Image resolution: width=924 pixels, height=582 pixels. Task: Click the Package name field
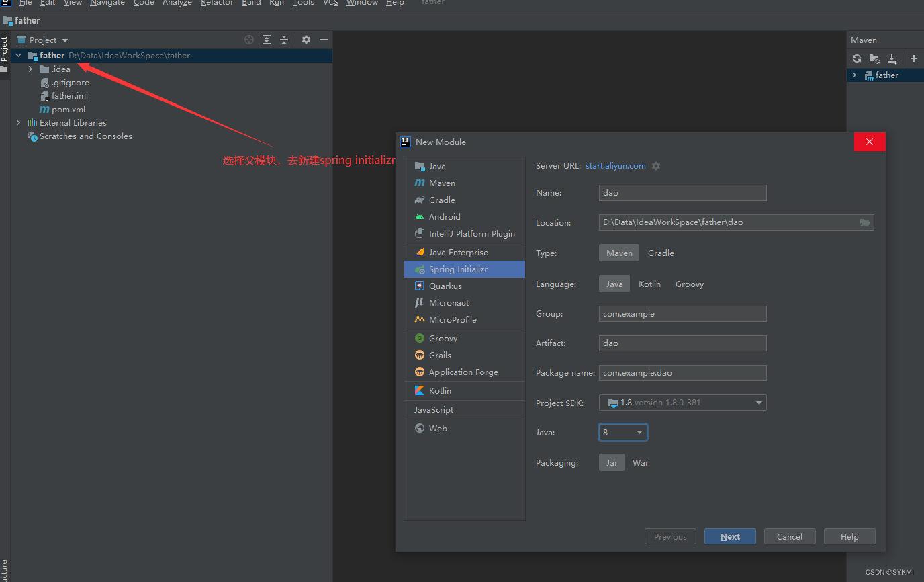coord(683,373)
